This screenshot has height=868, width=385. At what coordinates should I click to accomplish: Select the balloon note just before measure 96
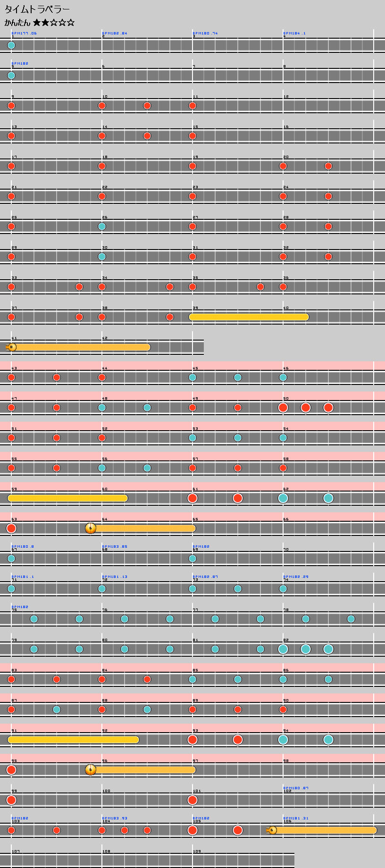click(x=91, y=770)
